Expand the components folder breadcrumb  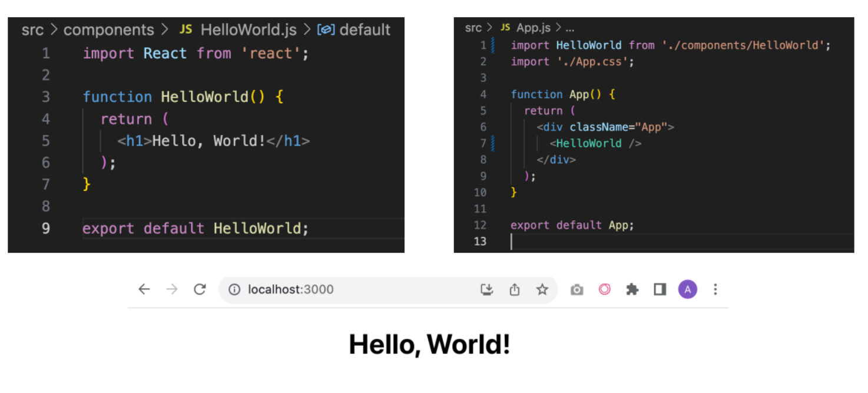108,29
